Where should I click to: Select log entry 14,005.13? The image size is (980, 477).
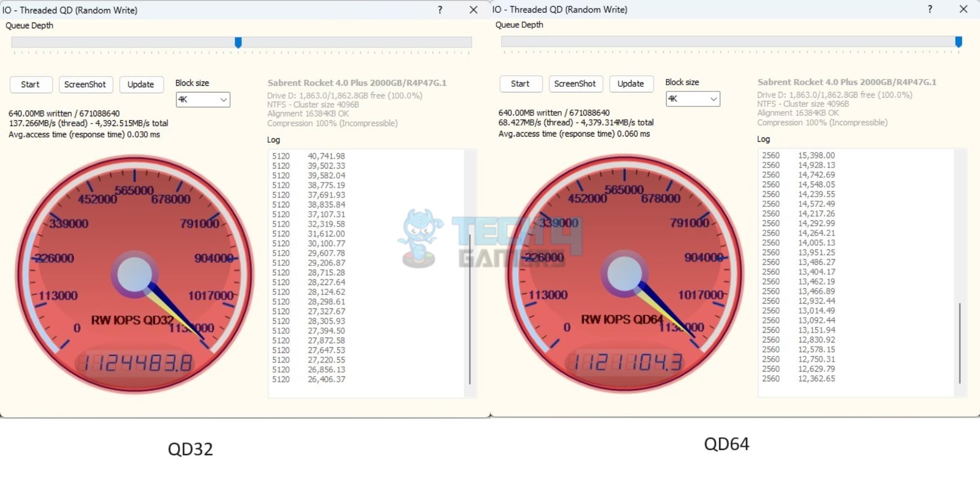816,243
